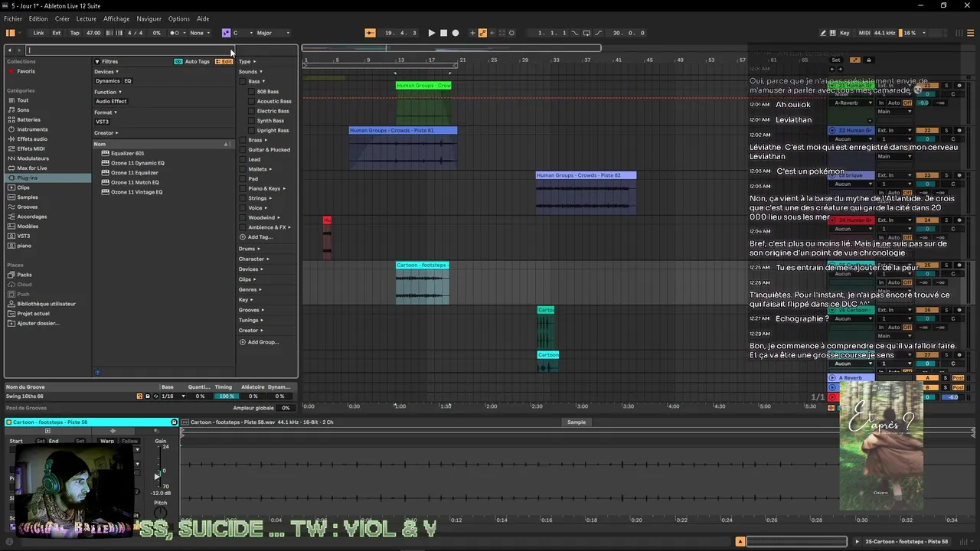Select Favoris collection with red marker

tap(26, 71)
